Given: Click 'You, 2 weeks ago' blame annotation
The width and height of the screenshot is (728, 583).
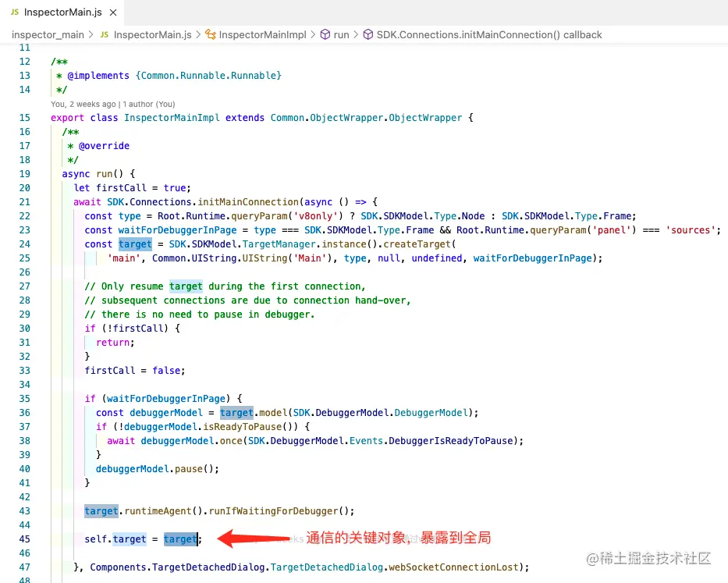Looking at the screenshot, I should pos(83,104).
